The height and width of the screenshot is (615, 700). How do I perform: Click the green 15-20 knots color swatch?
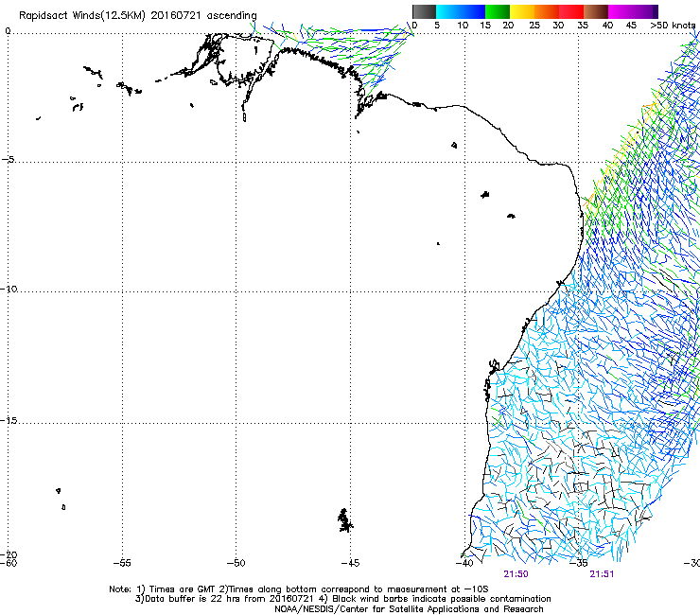tap(498, 11)
